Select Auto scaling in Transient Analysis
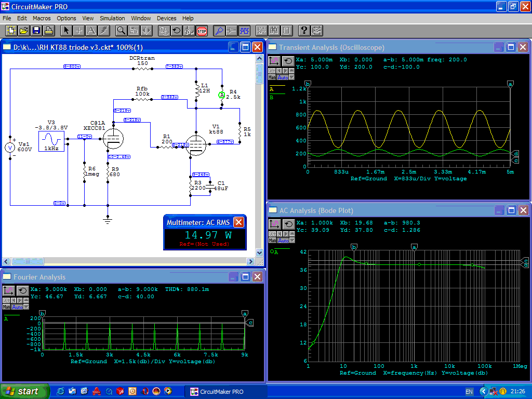The width and height of the screenshot is (532, 399). (x=283, y=77)
